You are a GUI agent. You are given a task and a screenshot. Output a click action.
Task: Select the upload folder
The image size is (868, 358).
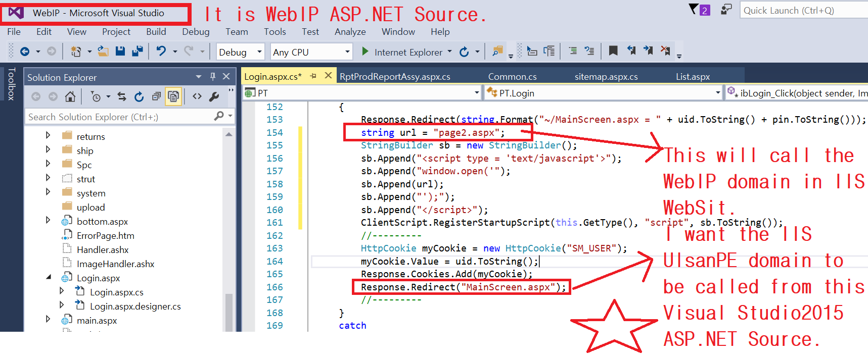91,207
